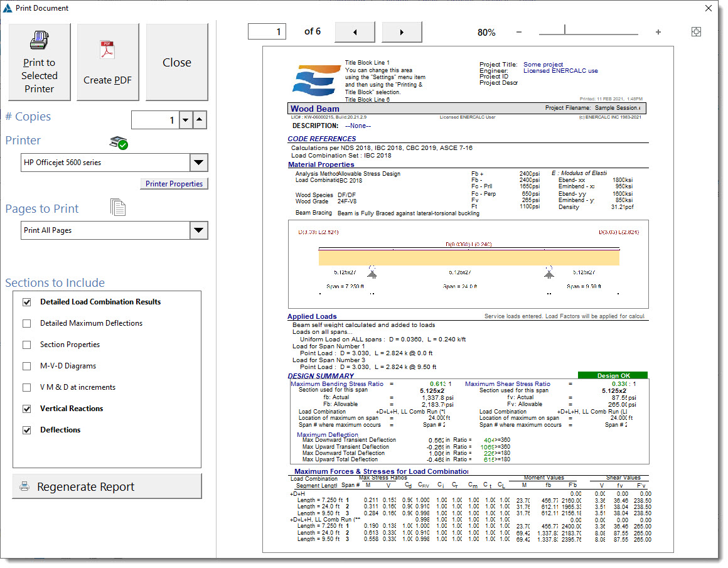Uncheck Detailed Load Combination Results
Viewport: 728px width, 568px height.
pyautogui.click(x=27, y=302)
